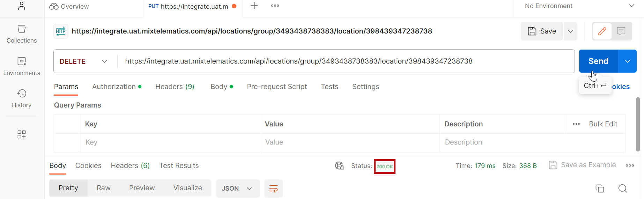Open the comments mode icon
The width and height of the screenshot is (644, 199).
pos(621,31)
